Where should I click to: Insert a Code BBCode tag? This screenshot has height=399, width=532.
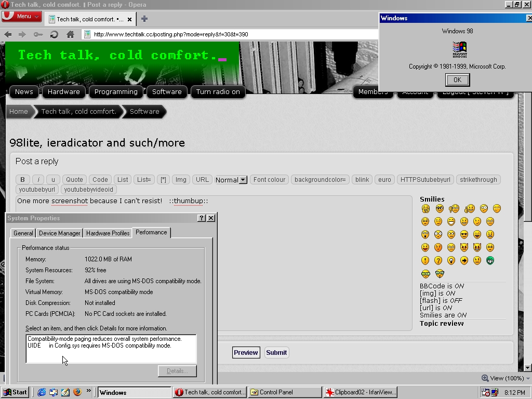(100, 179)
